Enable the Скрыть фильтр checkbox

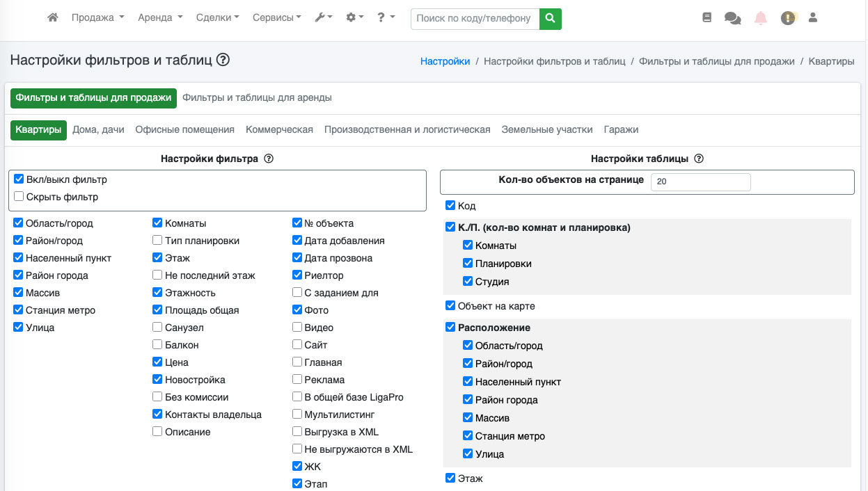point(19,197)
